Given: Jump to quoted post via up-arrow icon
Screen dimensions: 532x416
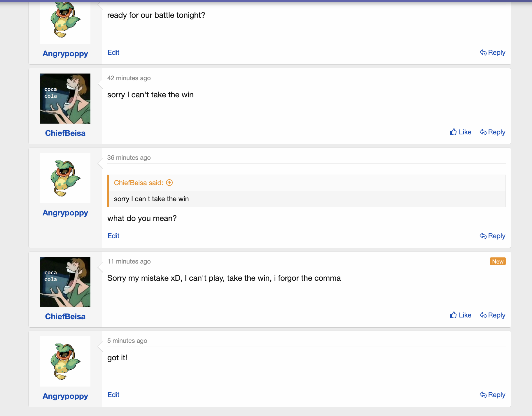Looking at the screenshot, I should pos(169,183).
